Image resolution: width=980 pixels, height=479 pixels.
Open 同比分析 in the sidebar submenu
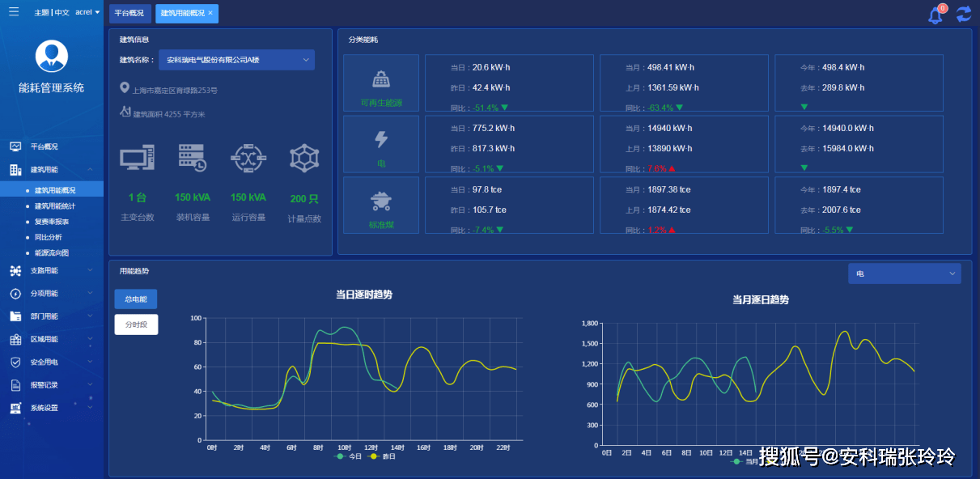click(x=48, y=237)
